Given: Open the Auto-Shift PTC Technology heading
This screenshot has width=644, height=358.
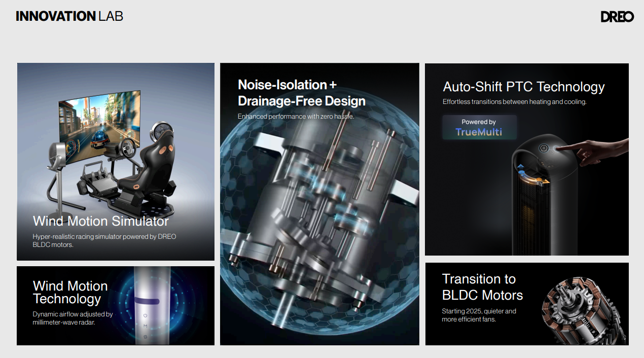Looking at the screenshot, I should point(523,87).
